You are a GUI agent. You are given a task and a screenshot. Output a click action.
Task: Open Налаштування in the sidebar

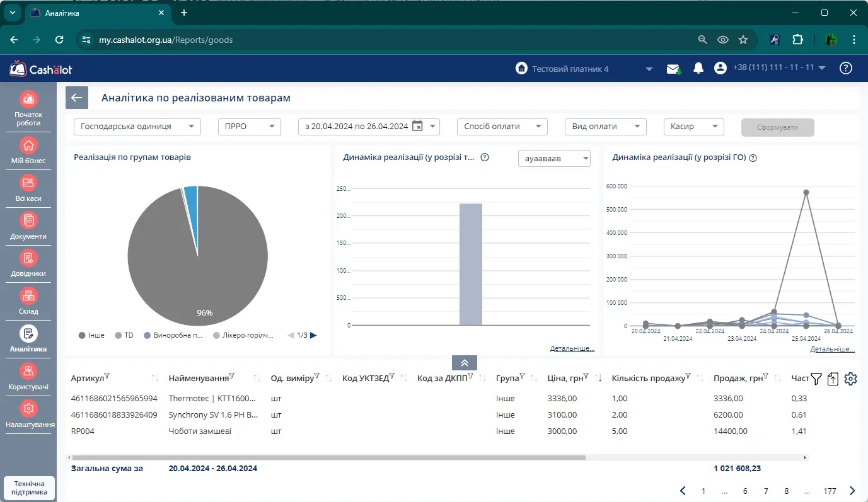pyautogui.click(x=28, y=414)
